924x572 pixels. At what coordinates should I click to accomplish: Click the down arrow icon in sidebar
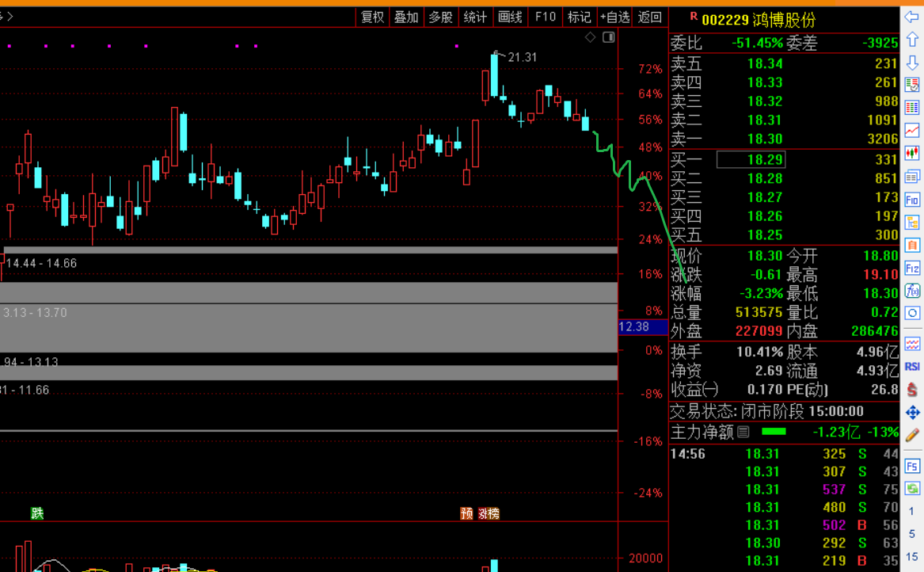pyautogui.click(x=911, y=63)
